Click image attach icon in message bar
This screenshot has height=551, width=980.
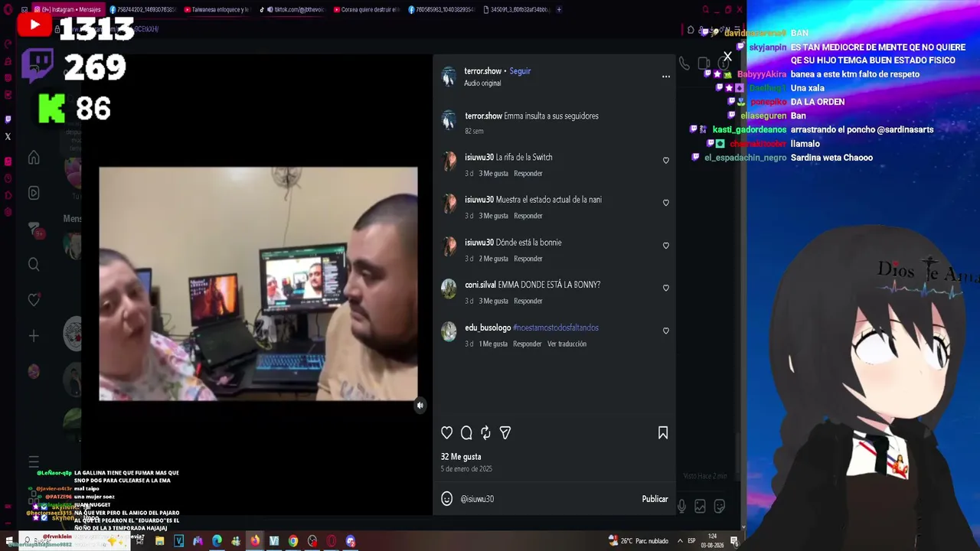[700, 506]
